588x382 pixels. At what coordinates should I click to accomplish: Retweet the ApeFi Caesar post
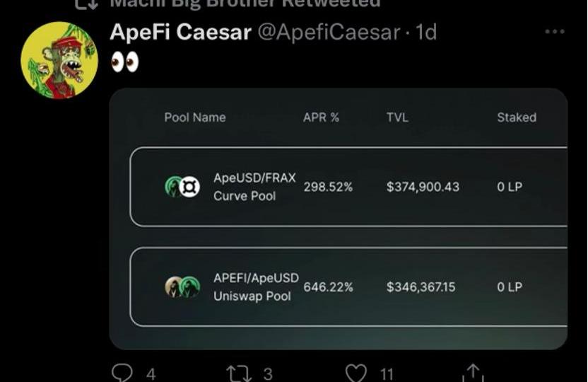(x=237, y=373)
